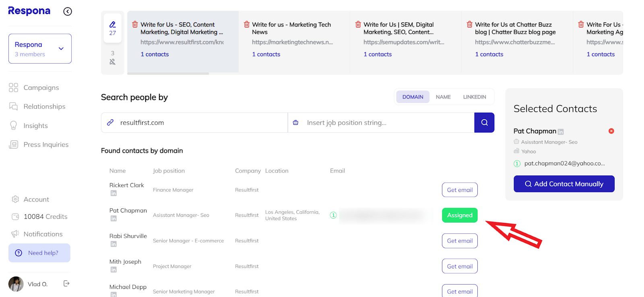Select the assigned opportunities pencil icon with 27
This screenshot has width=644, height=297.
coord(113,28)
